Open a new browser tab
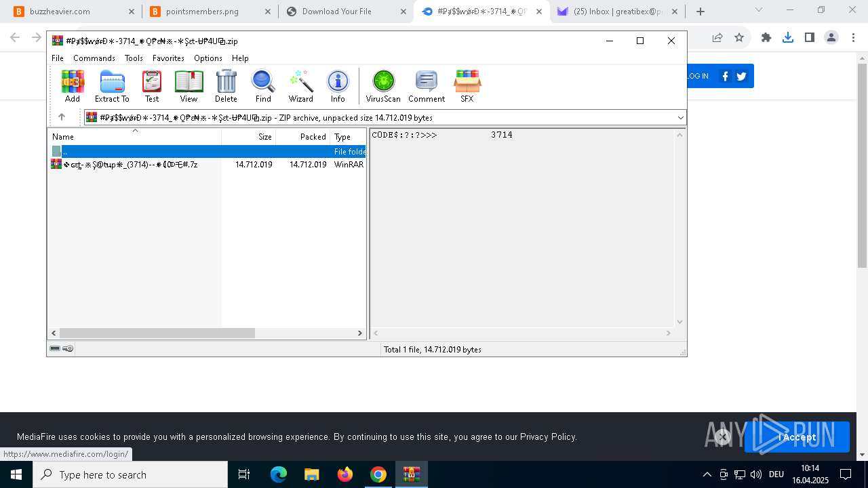Image resolution: width=868 pixels, height=488 pixels. 701,12
